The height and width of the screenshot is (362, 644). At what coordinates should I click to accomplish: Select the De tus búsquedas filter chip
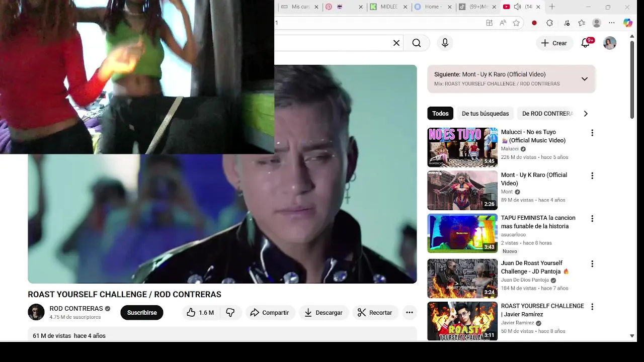[x=486, y=114]
